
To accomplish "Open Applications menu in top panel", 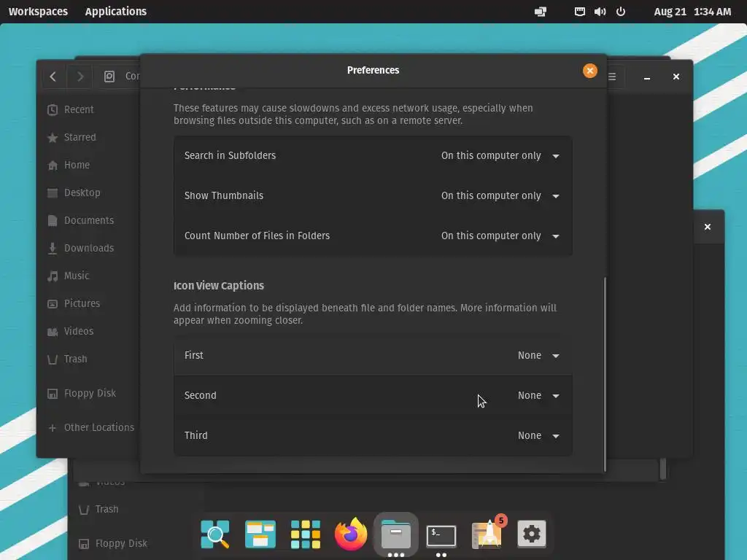I will click(116, 12).
